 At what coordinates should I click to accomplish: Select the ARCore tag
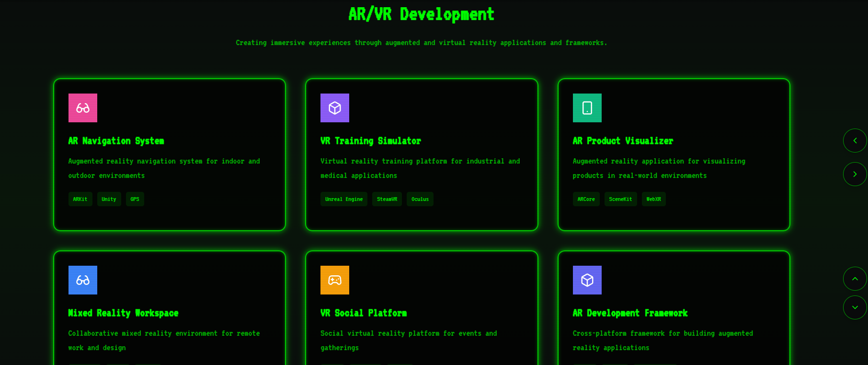[x=586, y=199]
